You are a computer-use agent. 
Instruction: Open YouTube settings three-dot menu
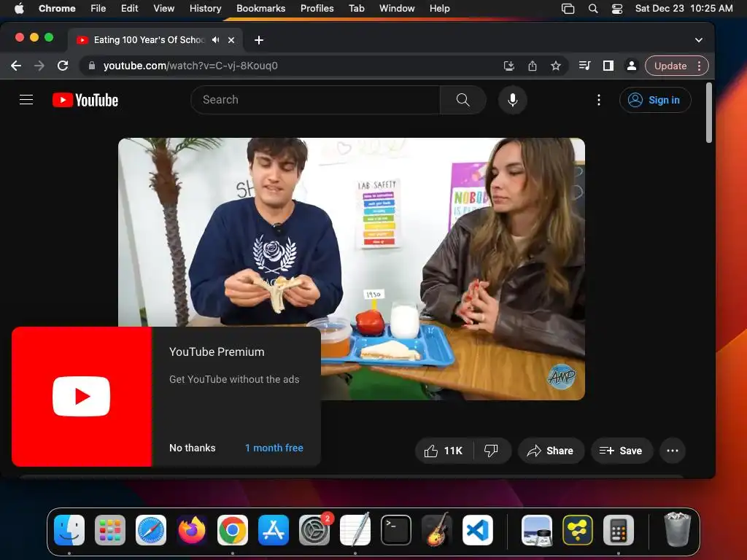[599, 99]
